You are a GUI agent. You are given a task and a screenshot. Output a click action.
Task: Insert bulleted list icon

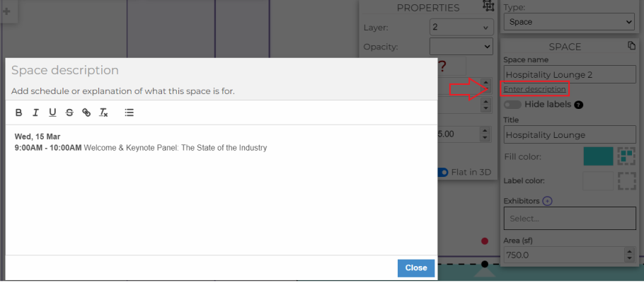pyautogui.click(x=130, y=112)
